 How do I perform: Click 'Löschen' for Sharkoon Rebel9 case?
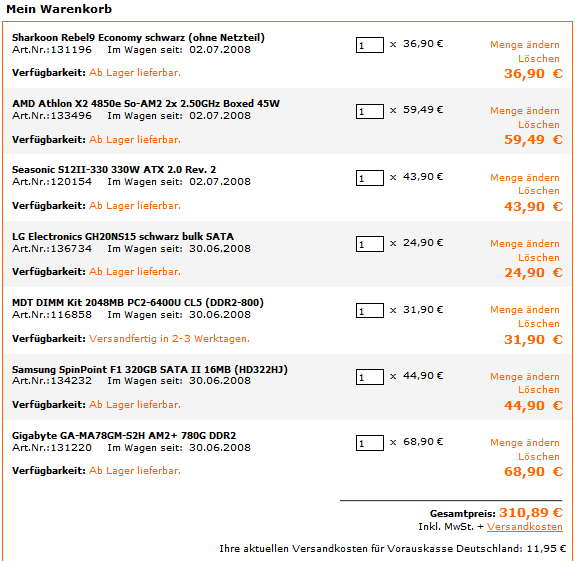click(539, 59)
